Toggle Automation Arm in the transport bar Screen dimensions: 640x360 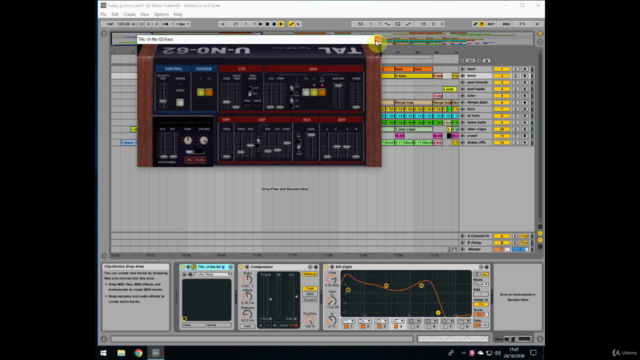point(291,24)
